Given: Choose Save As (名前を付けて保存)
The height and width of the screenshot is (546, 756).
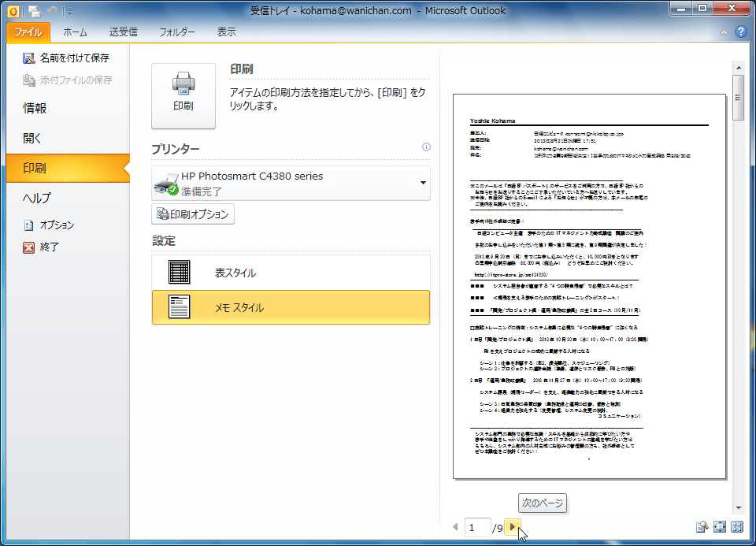Looking at the screenshot, I should coord(66,58).
